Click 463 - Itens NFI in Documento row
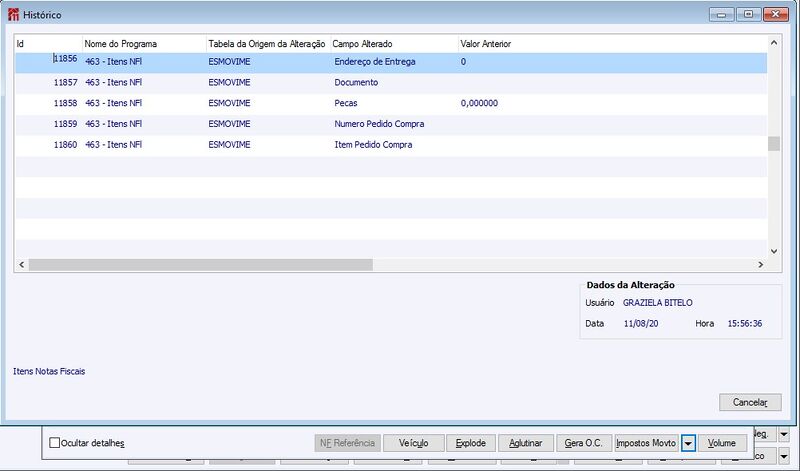The width and height of the screenshot is (800, 471). (x=113, y=83)
